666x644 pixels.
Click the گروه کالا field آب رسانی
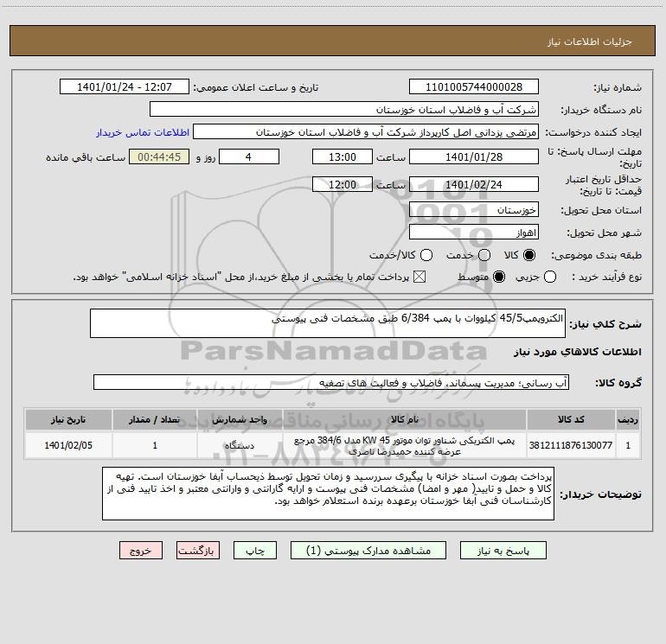point(331,382)
